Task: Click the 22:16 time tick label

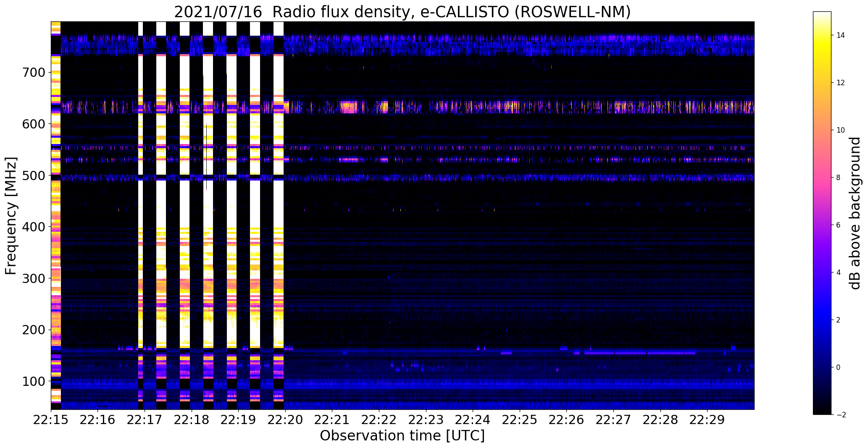Action: (98, 419)
